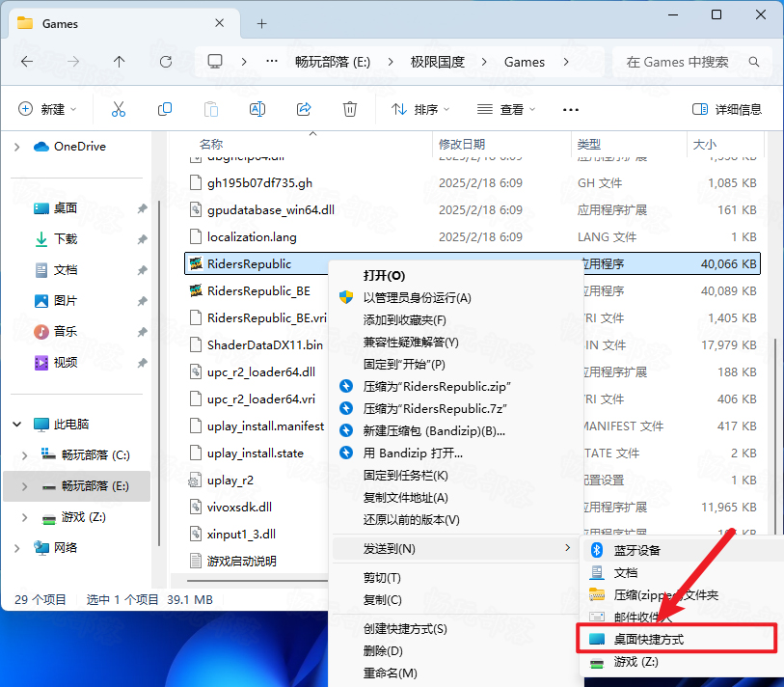Click the chevron after Games in address bar

click(x=566, y=62)
